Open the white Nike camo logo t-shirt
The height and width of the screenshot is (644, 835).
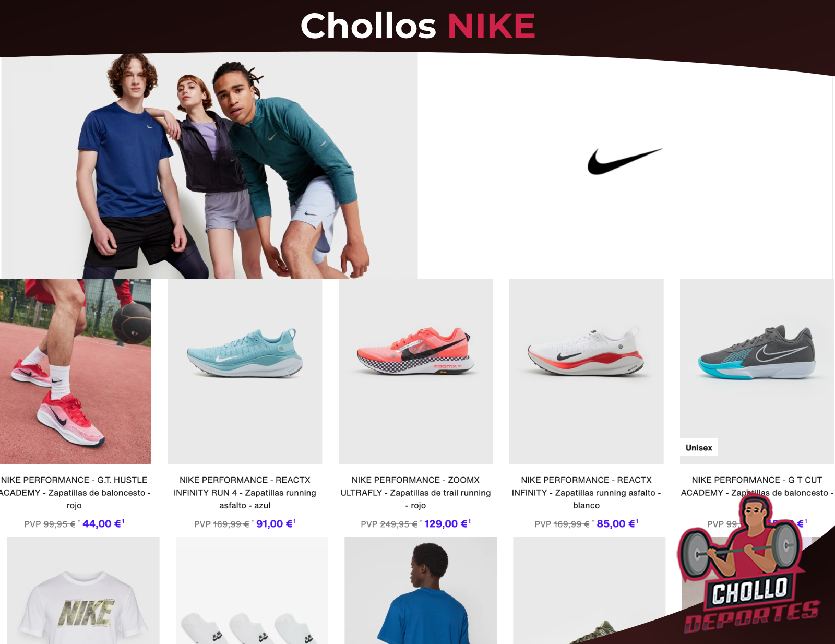click(83, 590)
